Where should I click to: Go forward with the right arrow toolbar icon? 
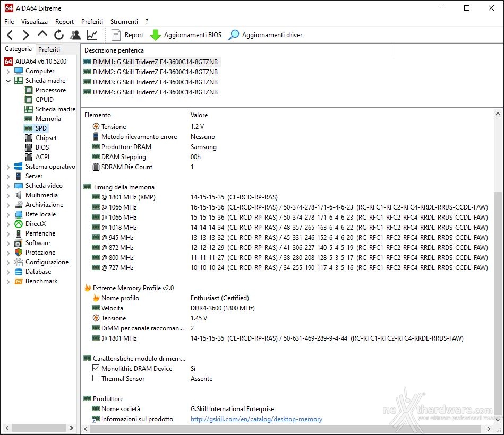coord(25,34)
